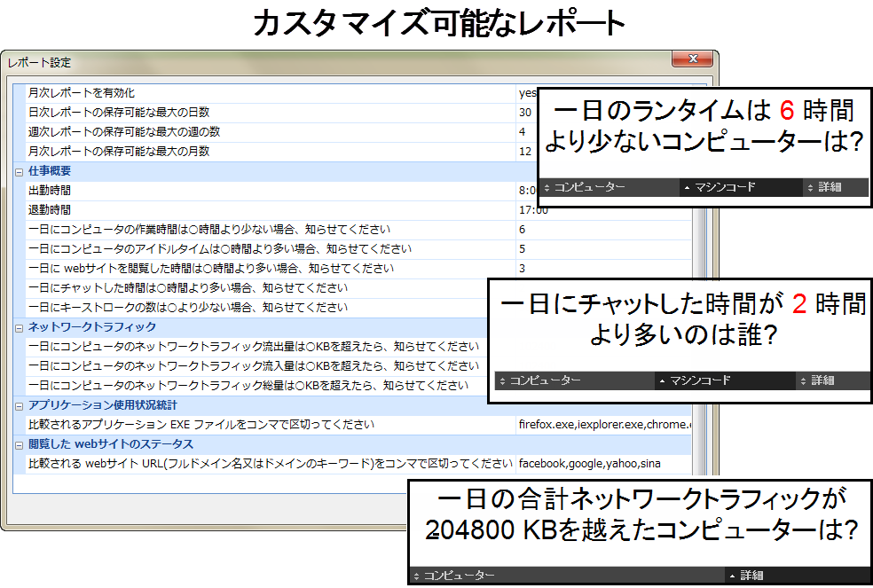
Task: Collapse the ネットワークトラフィック section
Action: (20, 327)
